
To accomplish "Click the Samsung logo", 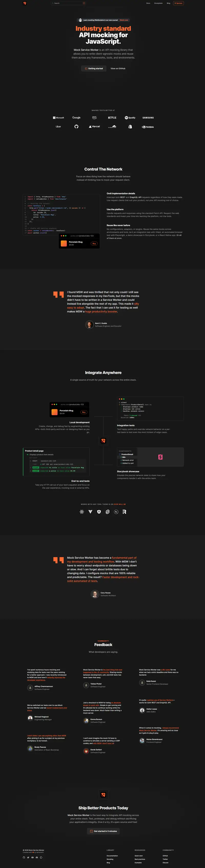I will [148, 118].
